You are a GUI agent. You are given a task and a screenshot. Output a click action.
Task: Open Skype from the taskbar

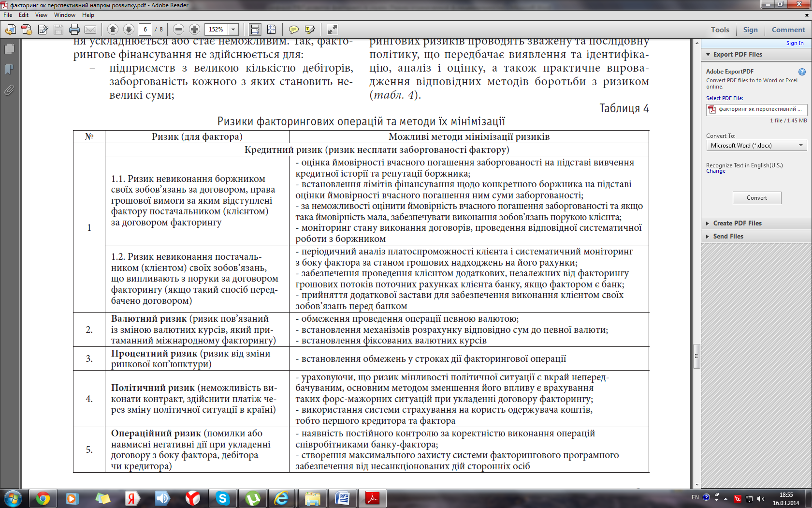222,498
